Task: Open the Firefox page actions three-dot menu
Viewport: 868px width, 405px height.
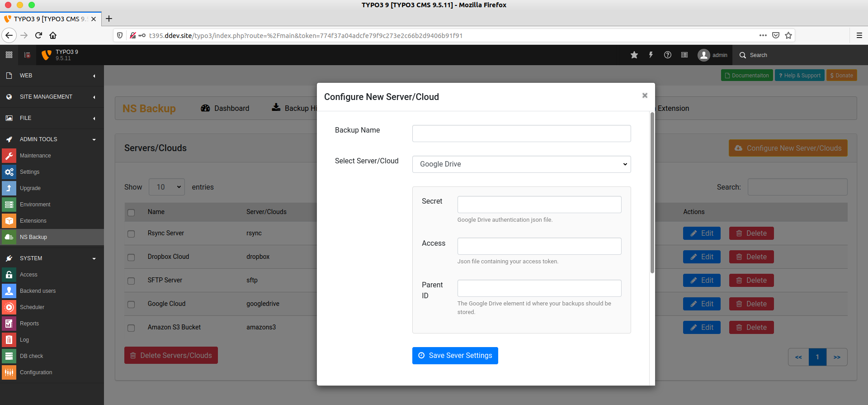Action: [x=763, y=35]
